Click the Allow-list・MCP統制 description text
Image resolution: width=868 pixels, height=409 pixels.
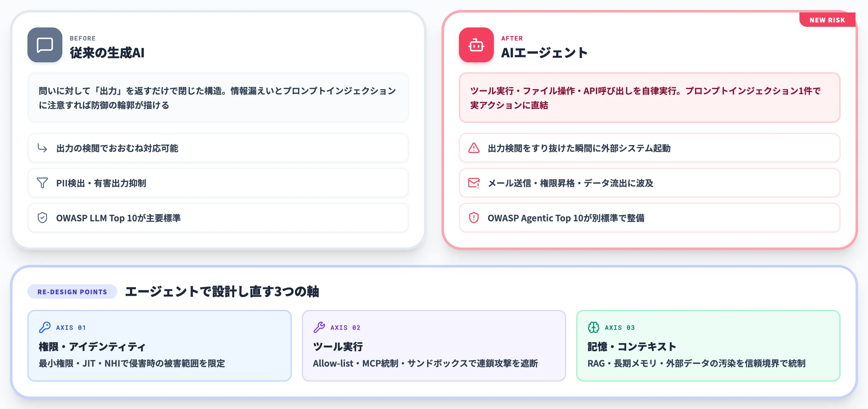point(425,363)
